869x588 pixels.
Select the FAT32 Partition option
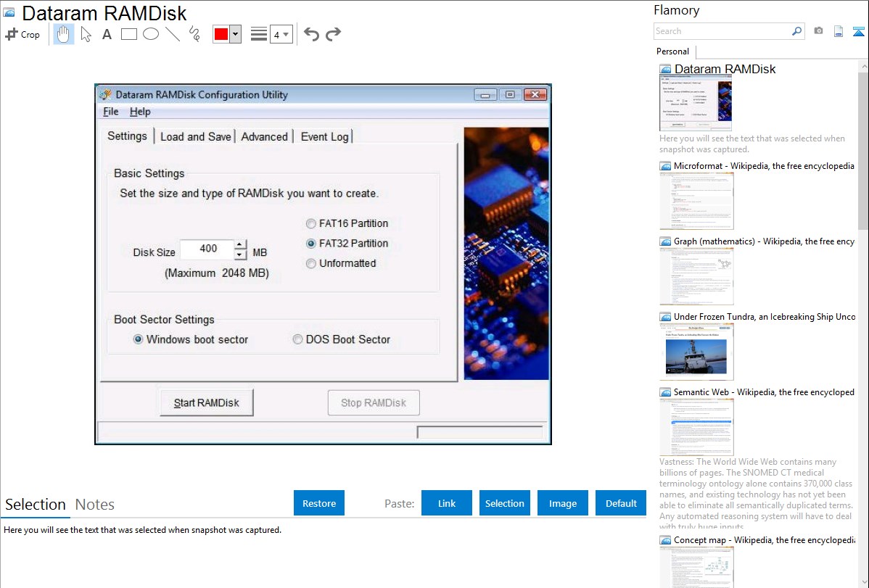click(x=311, y=244)
